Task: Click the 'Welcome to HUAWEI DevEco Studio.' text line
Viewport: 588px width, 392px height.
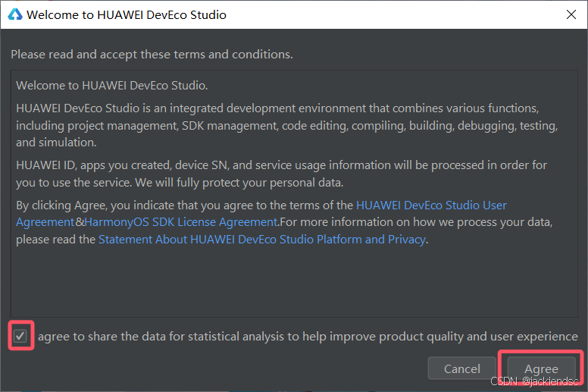Action: (x=111, y=86)
